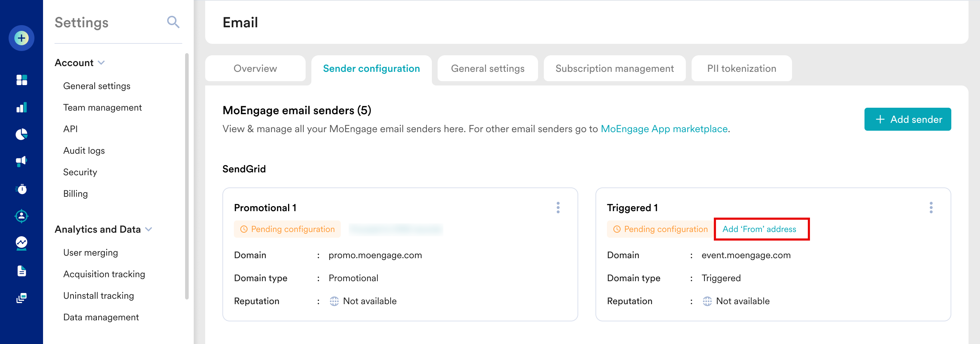Switch to Subscription management tab
The image size is (980, 344).
pos(614,69)
